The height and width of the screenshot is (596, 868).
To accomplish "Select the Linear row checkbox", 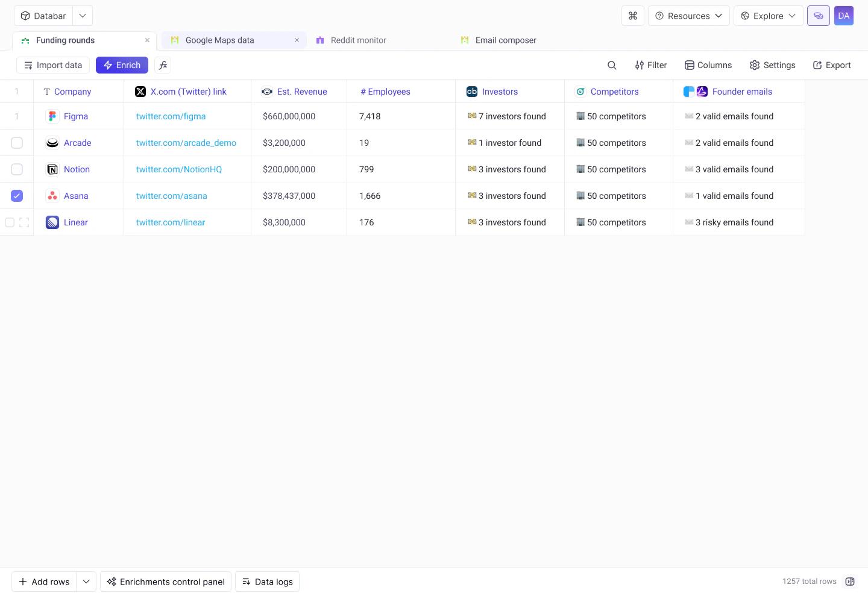I will 10,222.
